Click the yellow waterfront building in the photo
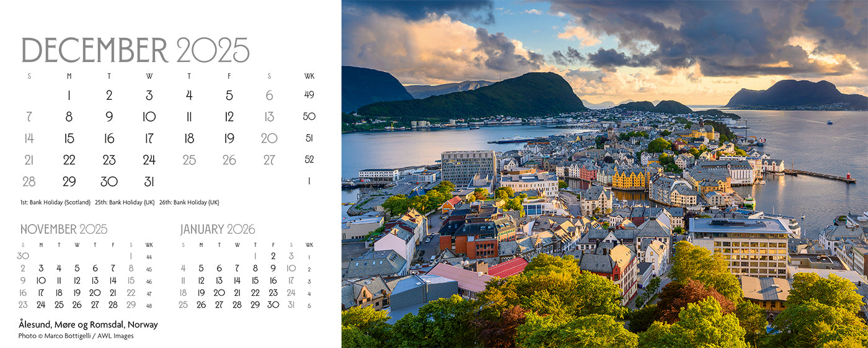 629,180
